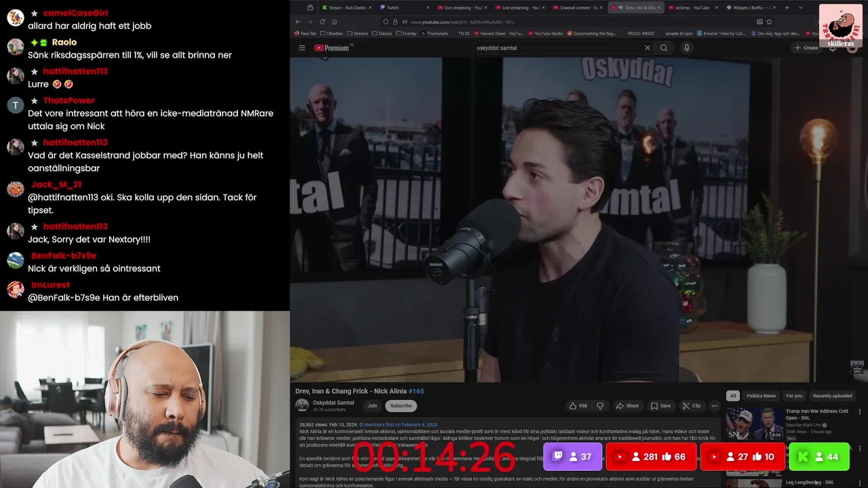Open options menu for Trump Iran War video
Screen dimensions: 868x488
pos(860,411)
